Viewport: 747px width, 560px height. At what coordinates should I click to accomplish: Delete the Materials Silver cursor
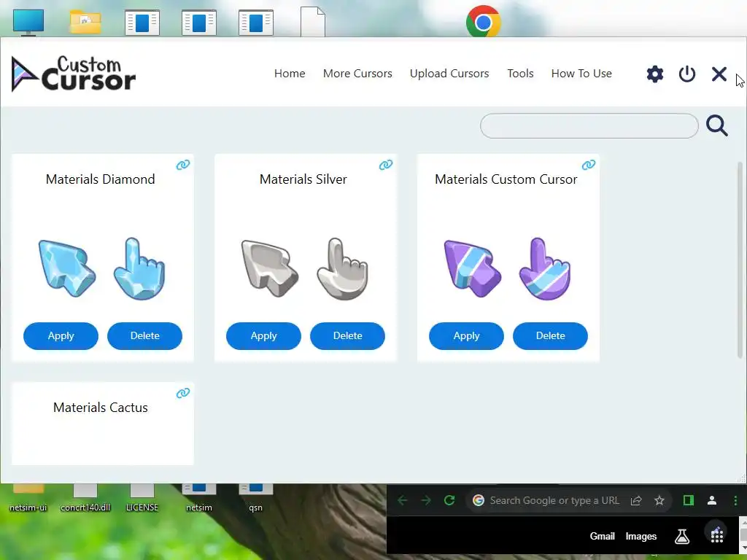[347, 335]
